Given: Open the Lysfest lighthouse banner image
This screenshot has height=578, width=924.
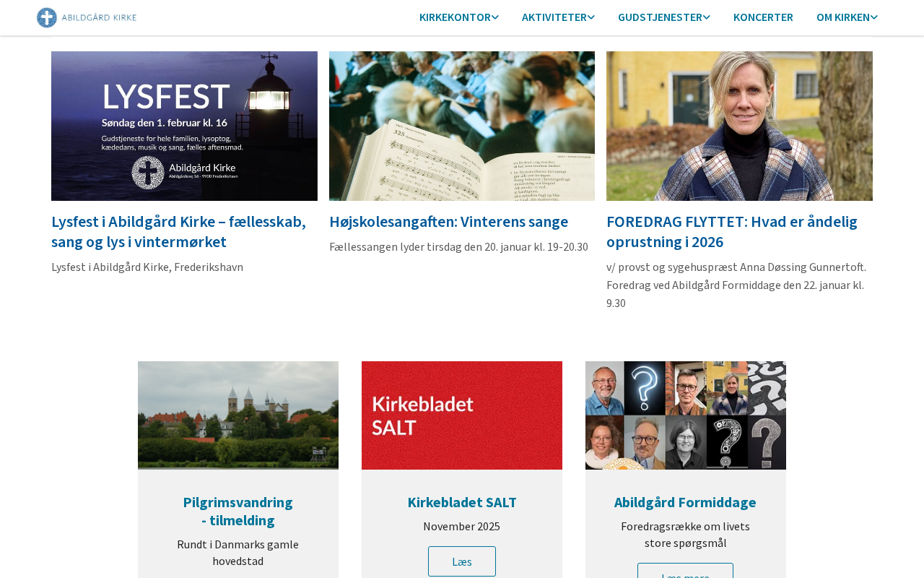Looking at the screenshot, I should (184, 126).
